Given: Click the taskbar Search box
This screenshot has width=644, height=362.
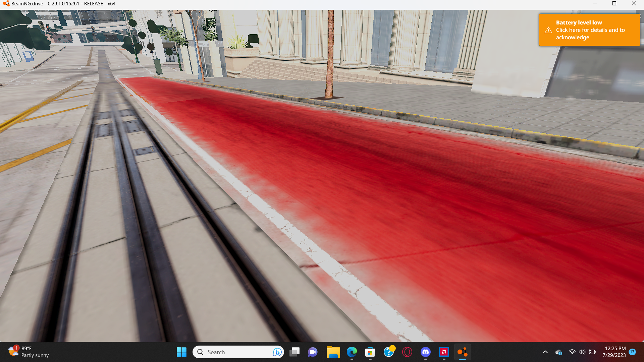Looking at the screenshot, I should click(x=235, y=352).
